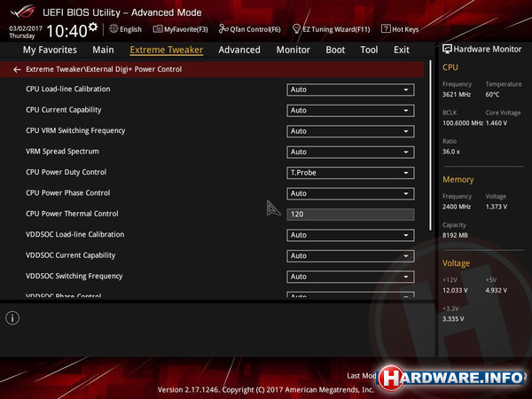The height and width of the screenshot is (399, 532).
Task: Open Qfan Control(F6)
Action: [255, 29]
